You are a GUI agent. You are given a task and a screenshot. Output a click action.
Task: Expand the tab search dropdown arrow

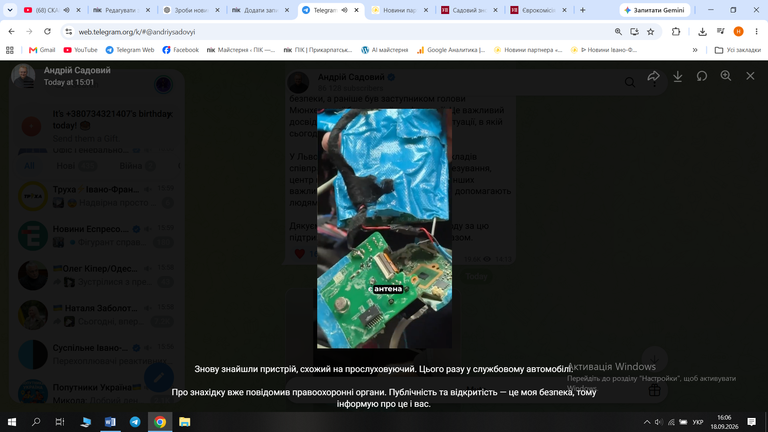pos(10,10)
